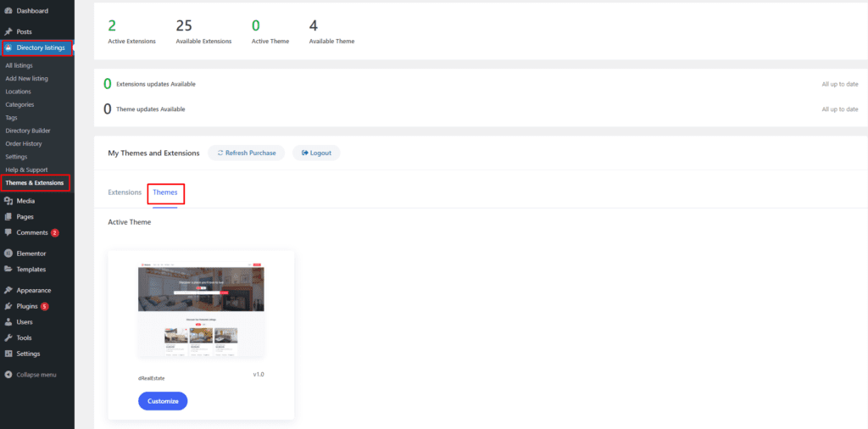Screen dimensions: 868x429
Task: Open the Order History submenu link
Action: coord(24,144)
